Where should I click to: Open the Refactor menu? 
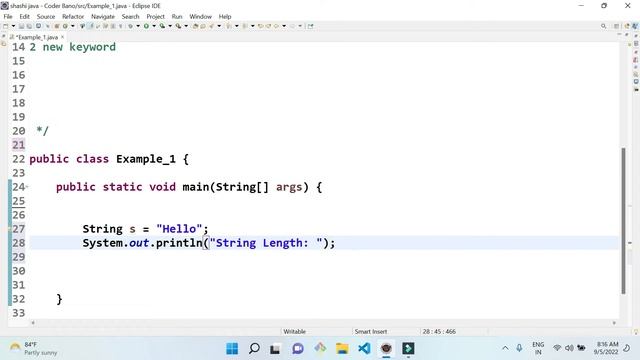tap(73, 17)
